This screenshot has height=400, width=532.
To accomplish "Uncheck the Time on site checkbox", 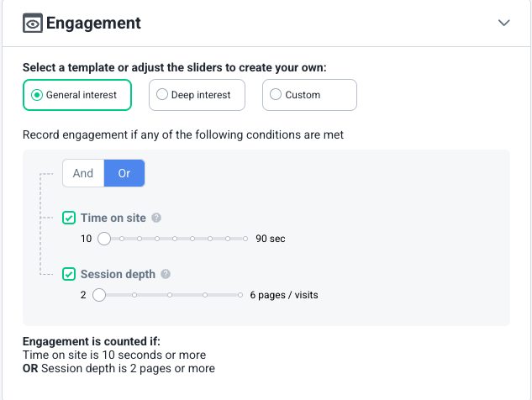I will click(69, 218).
